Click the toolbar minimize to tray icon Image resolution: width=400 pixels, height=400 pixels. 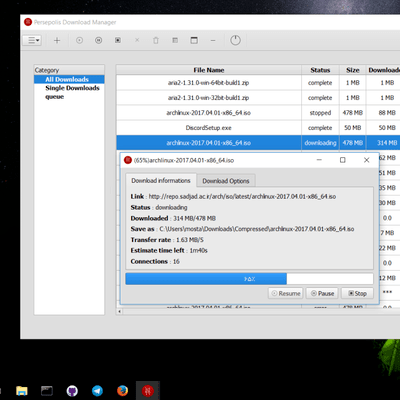[213, 40]
